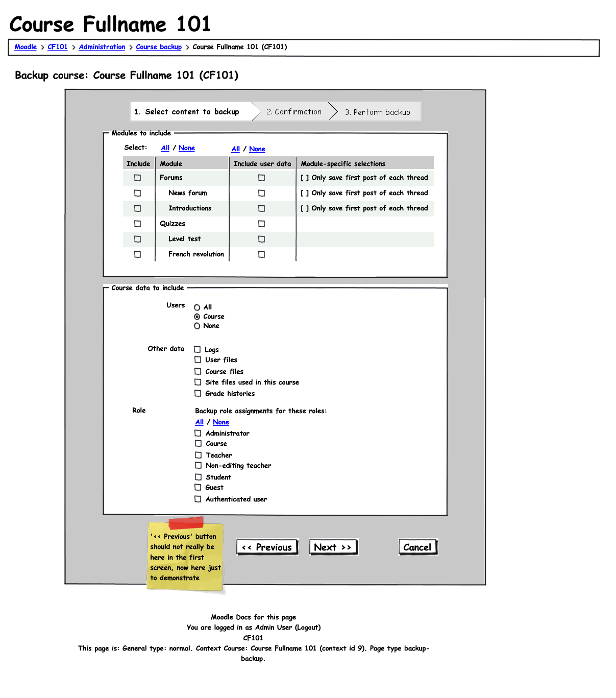This screenshot has width=616, height=698.
Task: Click the Logout link in footer
Action: [308, 628]
